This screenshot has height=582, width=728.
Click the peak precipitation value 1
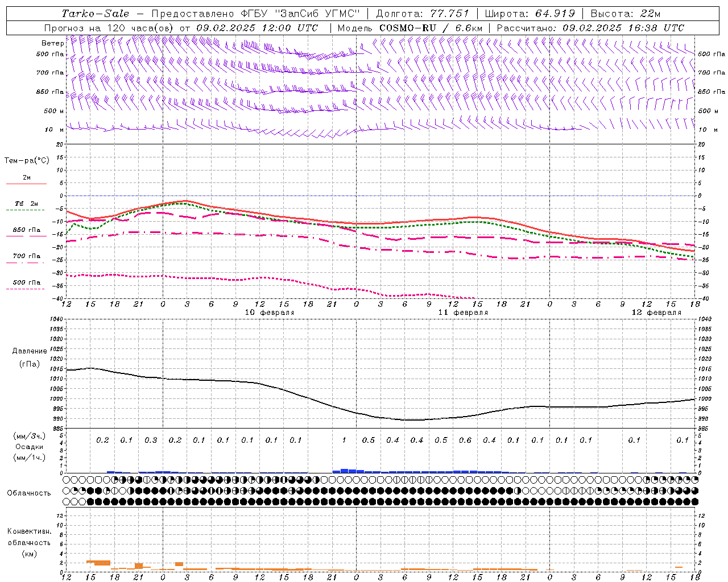[x=344, y=440]
